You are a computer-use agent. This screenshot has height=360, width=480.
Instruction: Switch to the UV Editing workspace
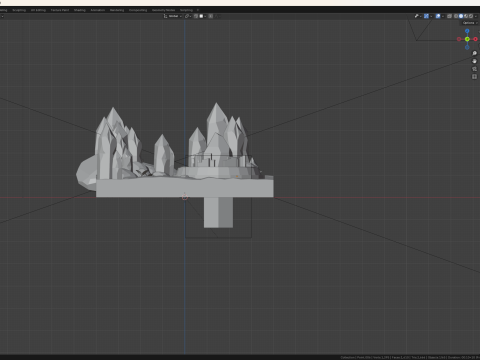coord(38,10)
